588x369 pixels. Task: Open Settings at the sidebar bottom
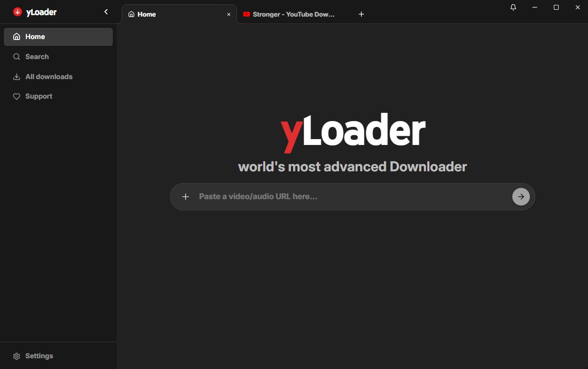click(39, 356)
